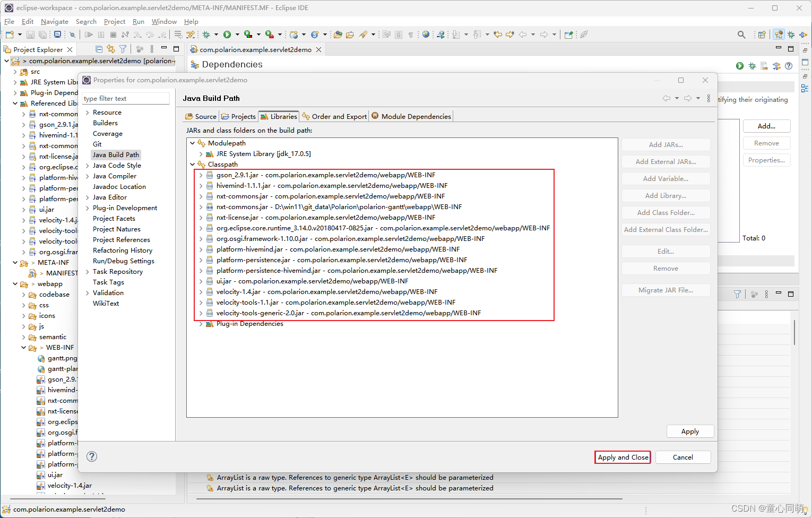Collapse All in Project Explorer
The width and height of the screenshot is (812, 518).
99,49
